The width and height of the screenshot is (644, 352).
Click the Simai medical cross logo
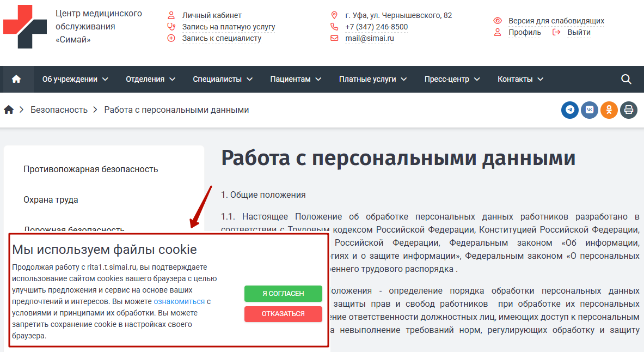coord(25,27)
